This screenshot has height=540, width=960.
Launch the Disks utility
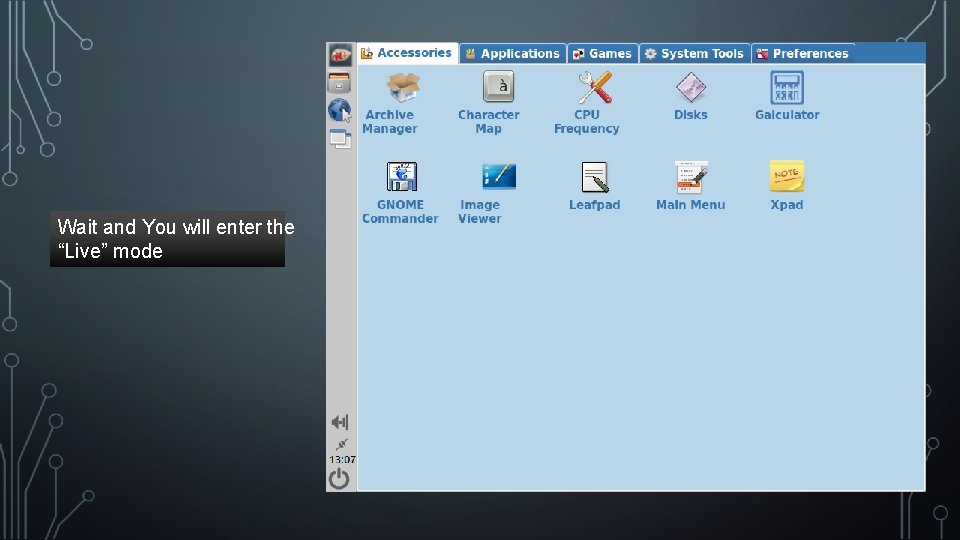691,96
